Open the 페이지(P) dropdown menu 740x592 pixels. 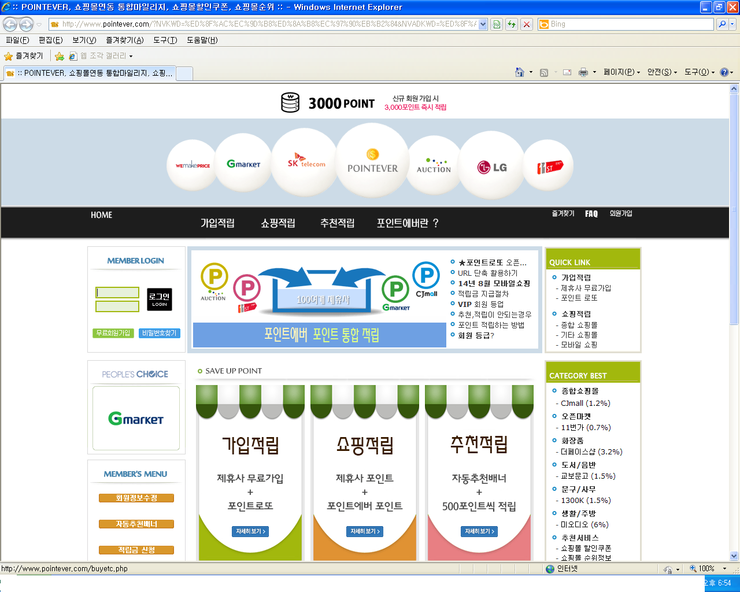tap(622, 72)
